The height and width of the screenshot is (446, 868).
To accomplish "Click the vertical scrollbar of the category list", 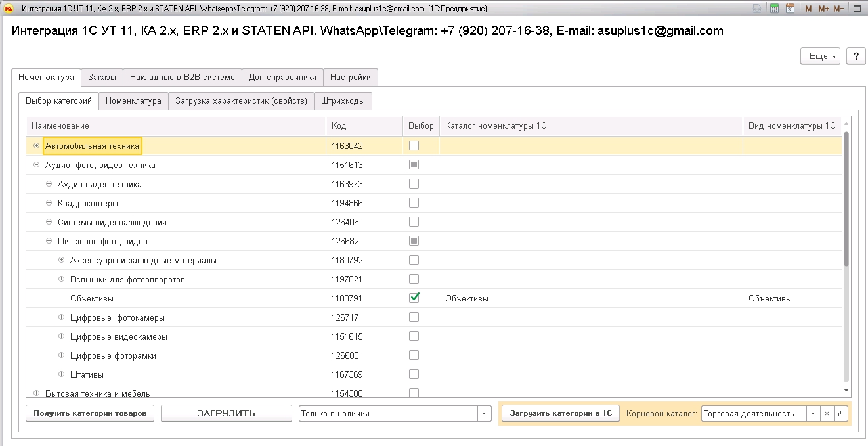I will click(x=846, y=197).
